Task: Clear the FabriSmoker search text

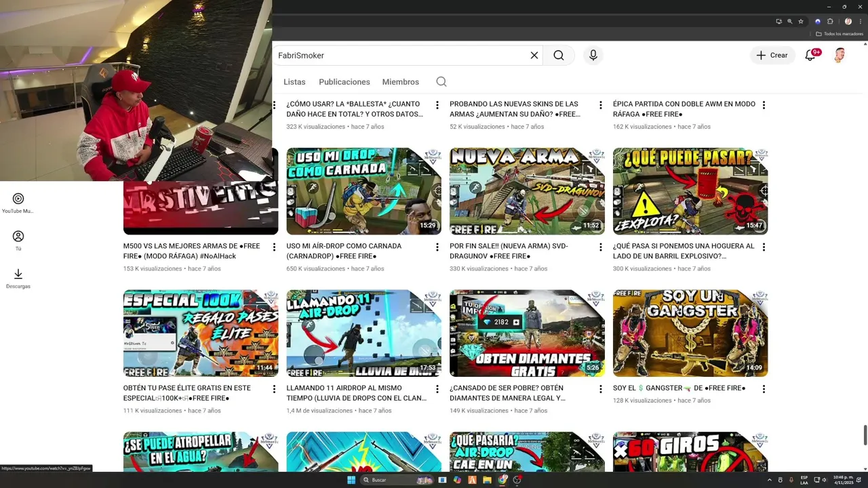Action: (x=534, y=56)
